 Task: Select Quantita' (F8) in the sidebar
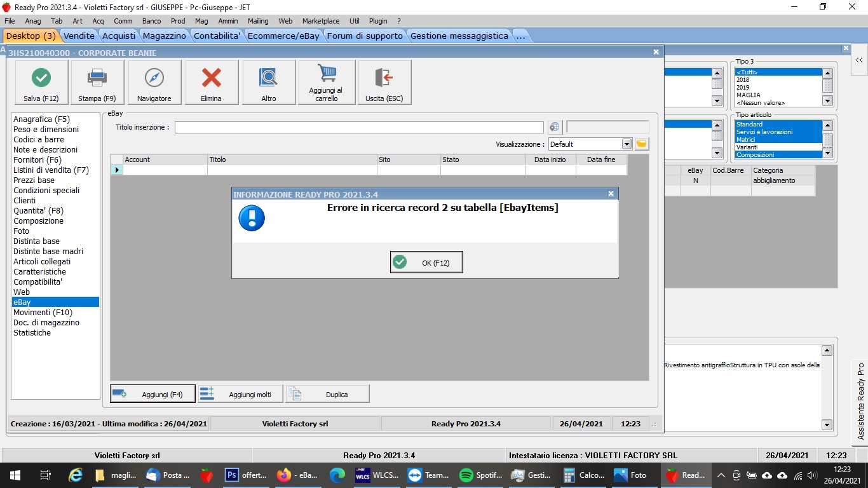click(x=39, y=210)
